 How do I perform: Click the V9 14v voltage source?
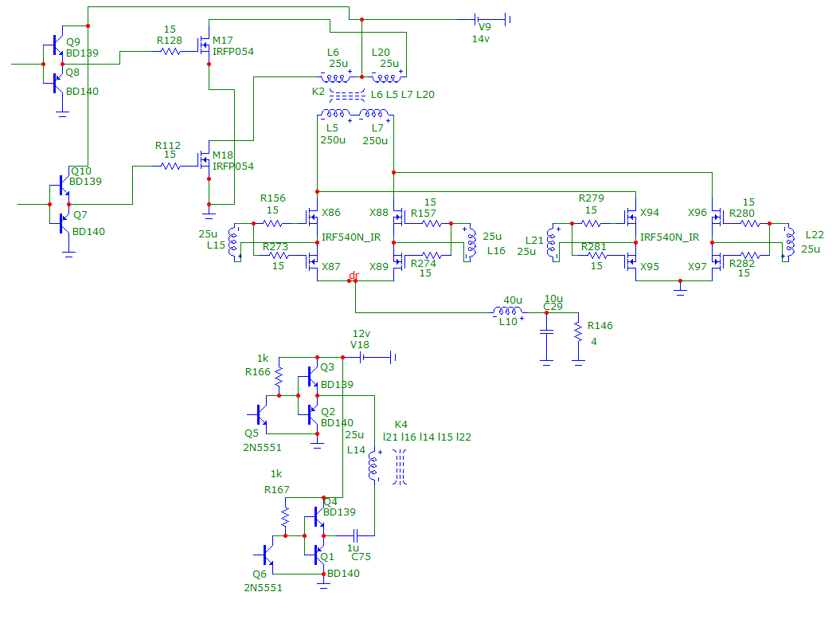(479, 19)
